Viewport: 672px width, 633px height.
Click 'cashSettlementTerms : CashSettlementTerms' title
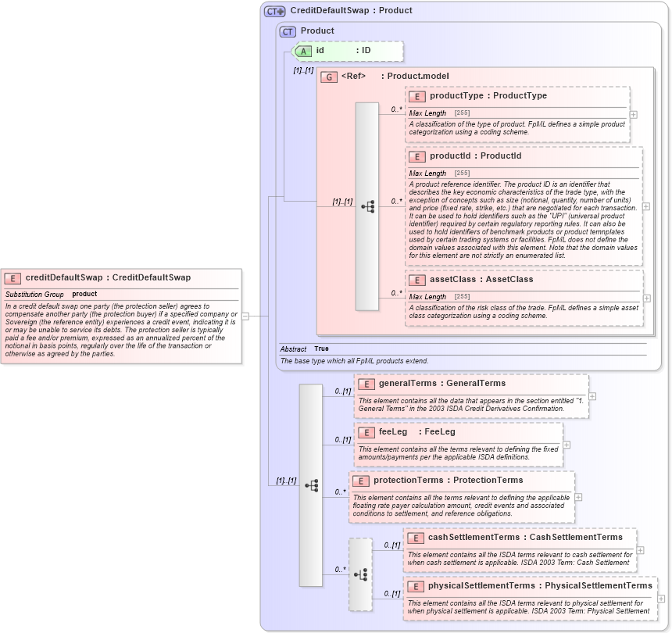(525, 538)
